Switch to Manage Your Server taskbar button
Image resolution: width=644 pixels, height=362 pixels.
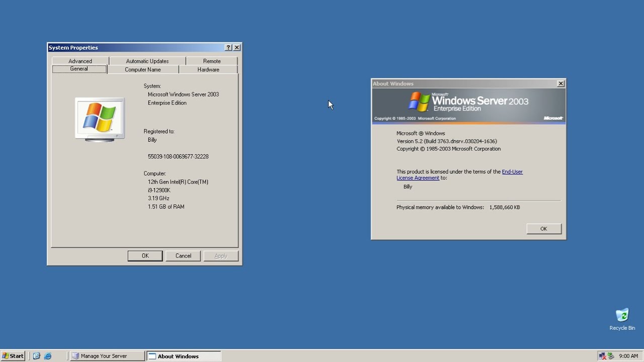click(107, 356)
